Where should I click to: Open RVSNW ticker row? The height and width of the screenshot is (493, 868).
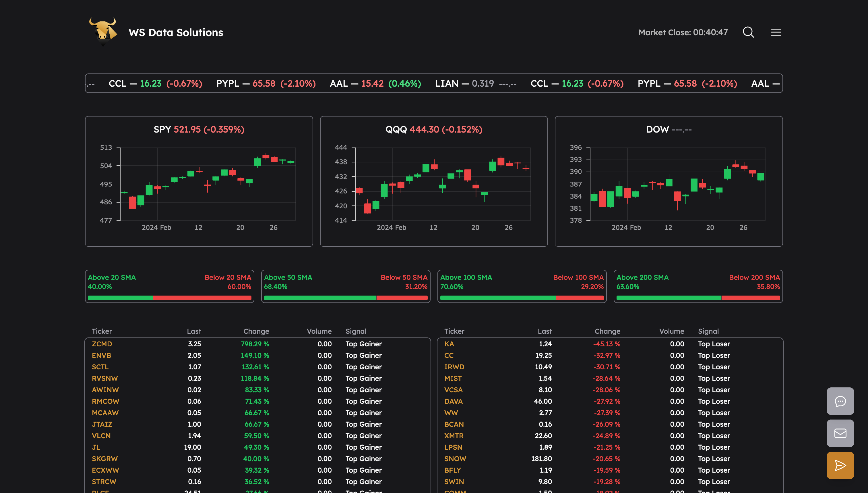point(257,379)
